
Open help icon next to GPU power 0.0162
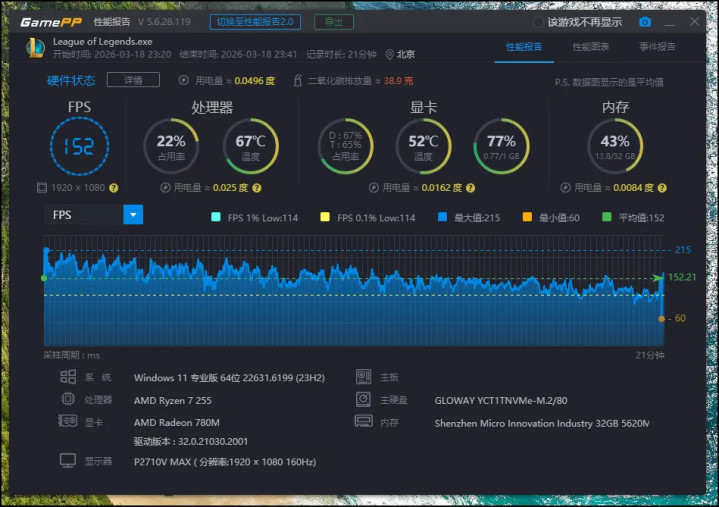470,188
